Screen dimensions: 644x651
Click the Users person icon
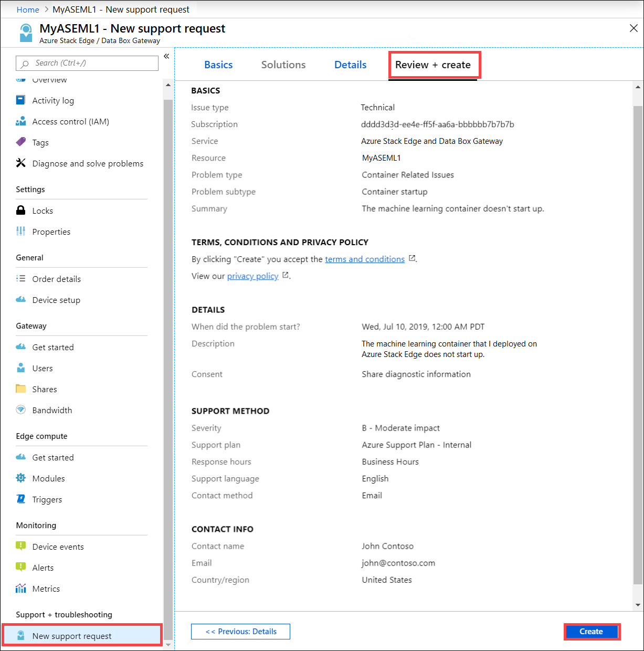pyautogui.click(x=20, y=367)
